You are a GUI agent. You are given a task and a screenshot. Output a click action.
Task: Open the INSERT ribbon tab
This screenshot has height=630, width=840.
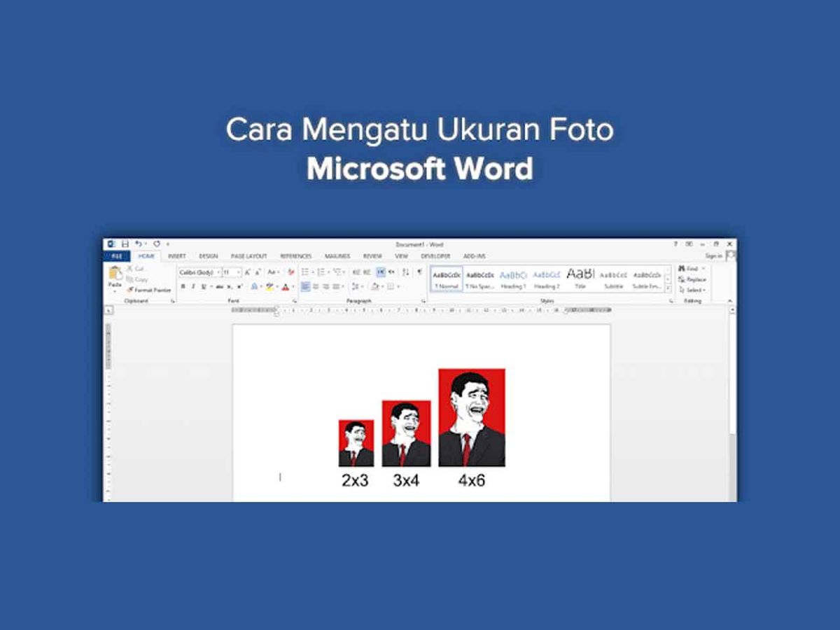click(x=176, y=256)
